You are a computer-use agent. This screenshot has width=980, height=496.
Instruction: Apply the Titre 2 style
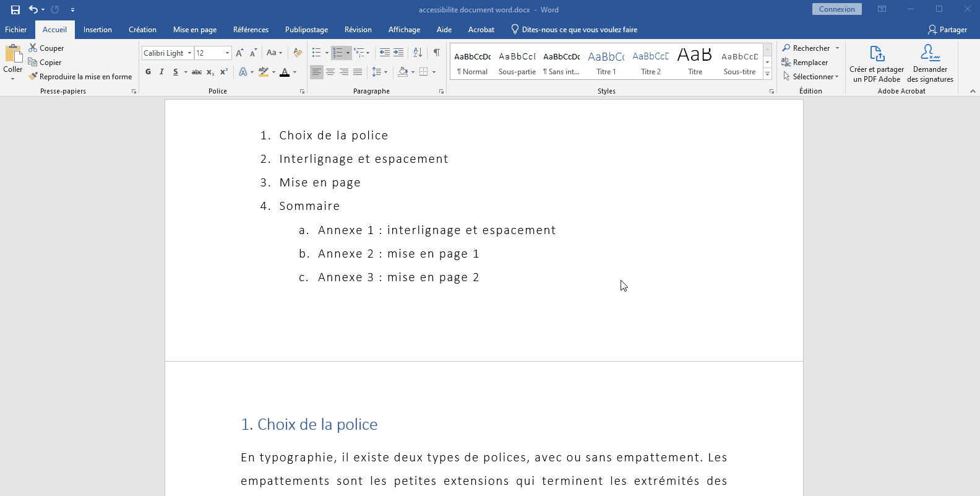[651, 61]
